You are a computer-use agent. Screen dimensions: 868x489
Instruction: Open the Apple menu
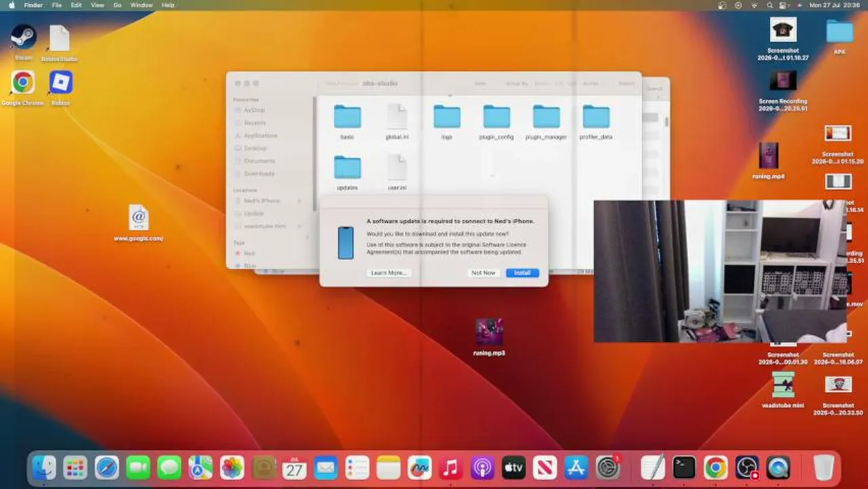click(12, 5)
